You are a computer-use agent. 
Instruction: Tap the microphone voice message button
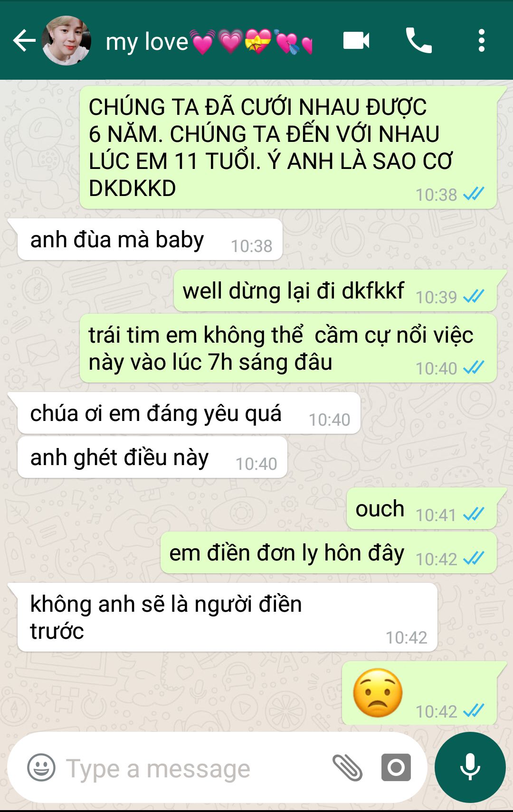click(x=470, y=767)
